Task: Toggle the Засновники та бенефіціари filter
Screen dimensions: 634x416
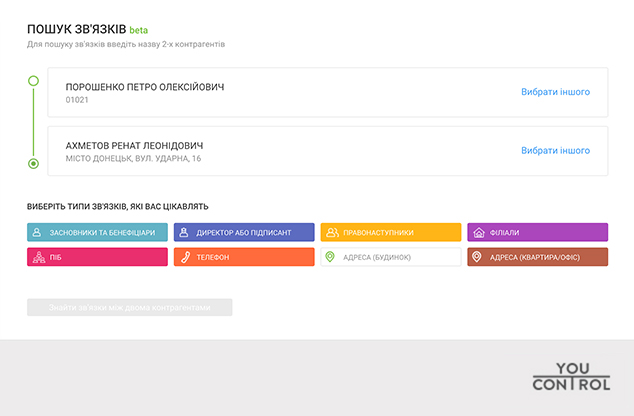Action: (97, 232)
